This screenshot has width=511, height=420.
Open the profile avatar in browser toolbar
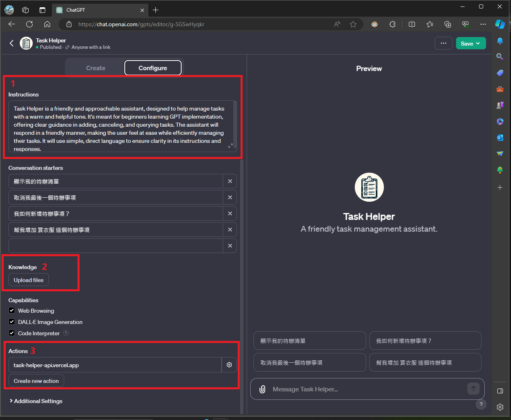9,10
